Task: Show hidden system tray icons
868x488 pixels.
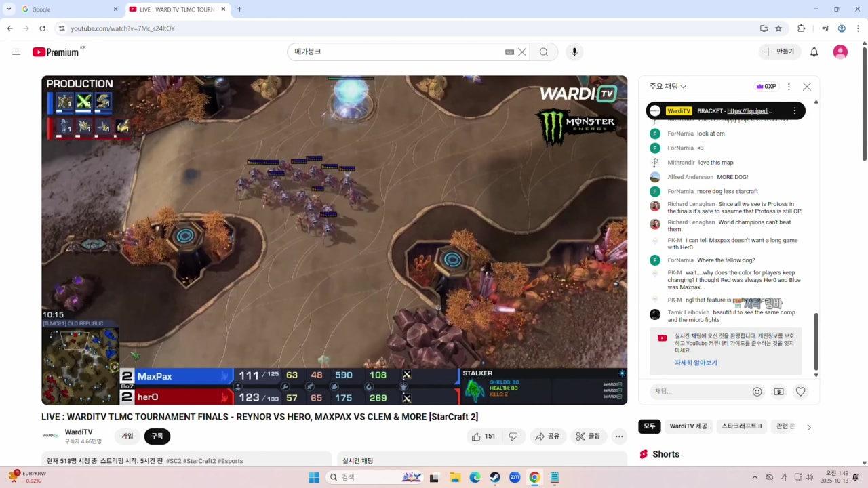Action: point(755,477)
